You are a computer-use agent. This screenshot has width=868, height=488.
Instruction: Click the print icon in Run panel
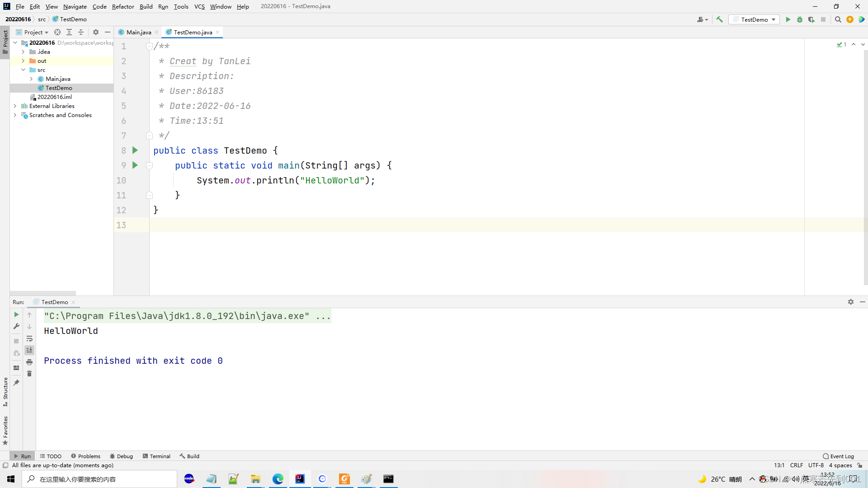(29, 362)
